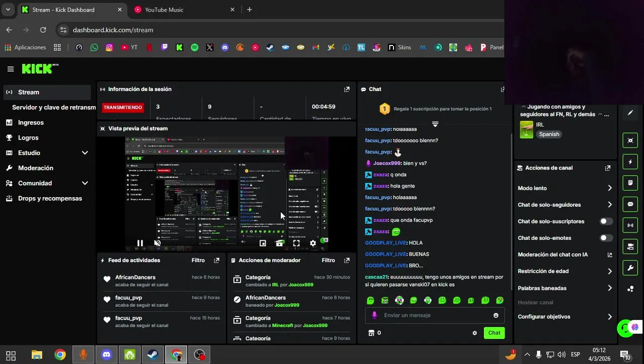Click the chat bubble widget in right strip

point(630,204)
